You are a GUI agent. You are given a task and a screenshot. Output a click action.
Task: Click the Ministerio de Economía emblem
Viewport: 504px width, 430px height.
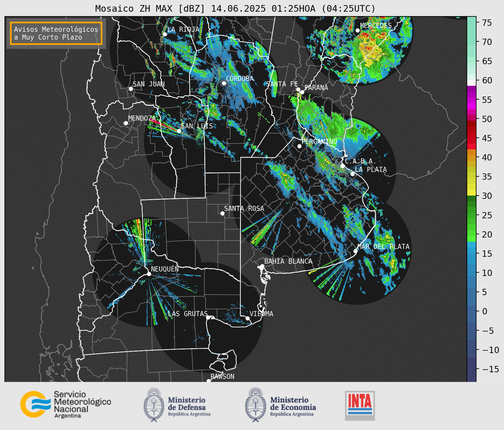coord(255,405)
